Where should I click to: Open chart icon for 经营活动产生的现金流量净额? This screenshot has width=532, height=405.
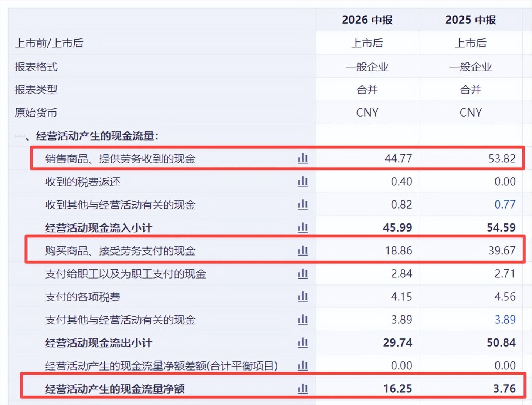click(303, 388)
